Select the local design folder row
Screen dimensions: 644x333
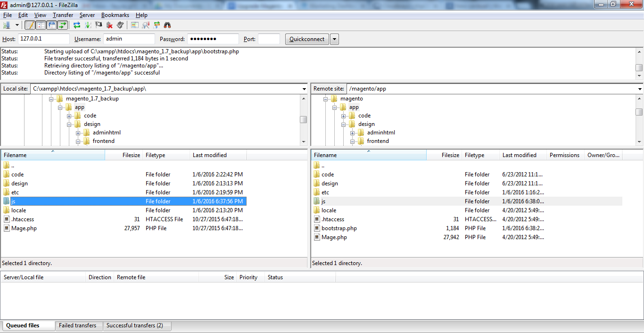124,183
